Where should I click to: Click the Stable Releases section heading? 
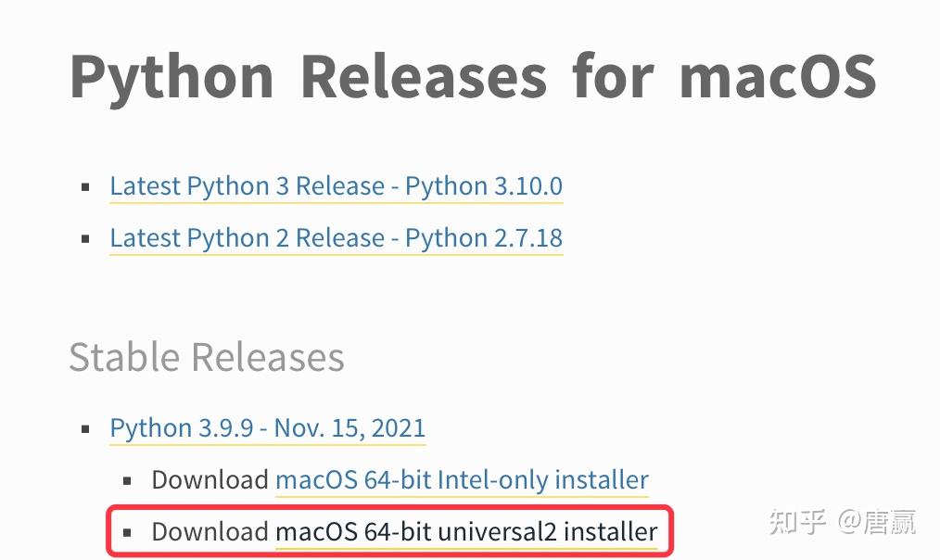click(x=206, y=356)
